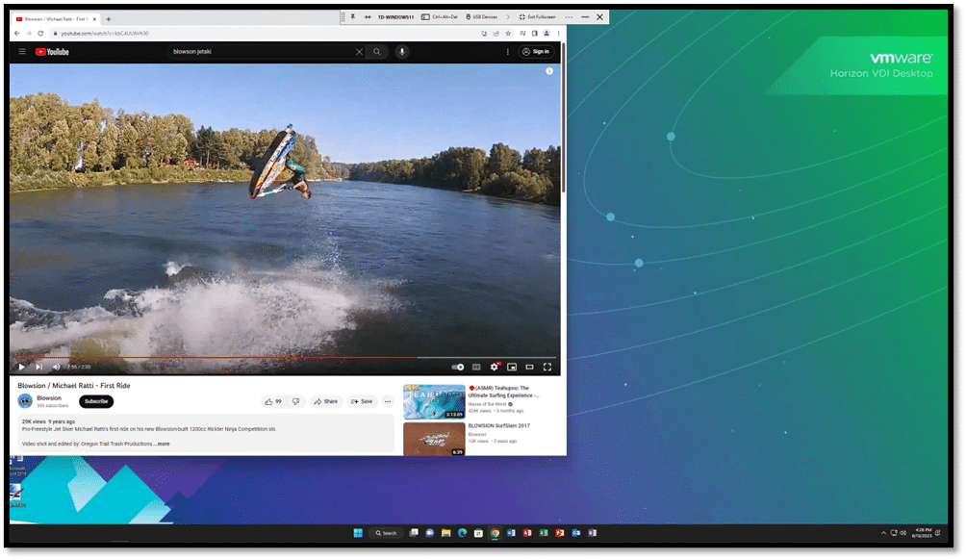
Task: Clear the YouTube search text
Action: coord(359,52)
